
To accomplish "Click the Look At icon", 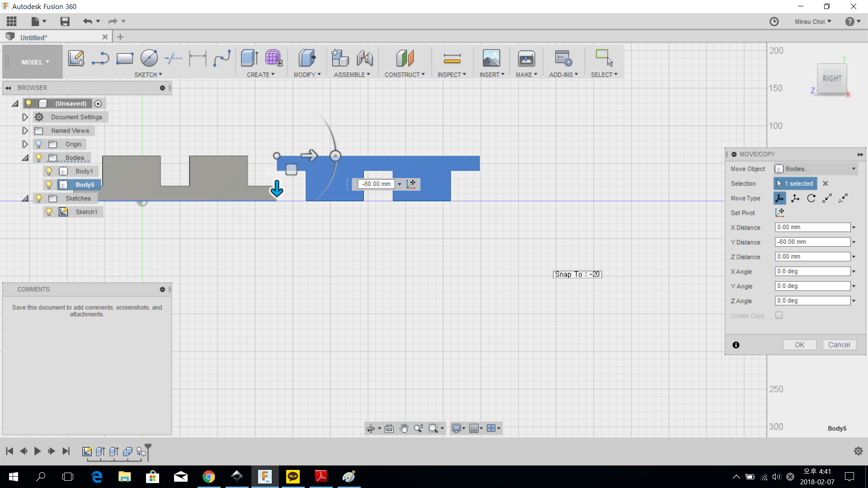I will click(x=389, y=428).
